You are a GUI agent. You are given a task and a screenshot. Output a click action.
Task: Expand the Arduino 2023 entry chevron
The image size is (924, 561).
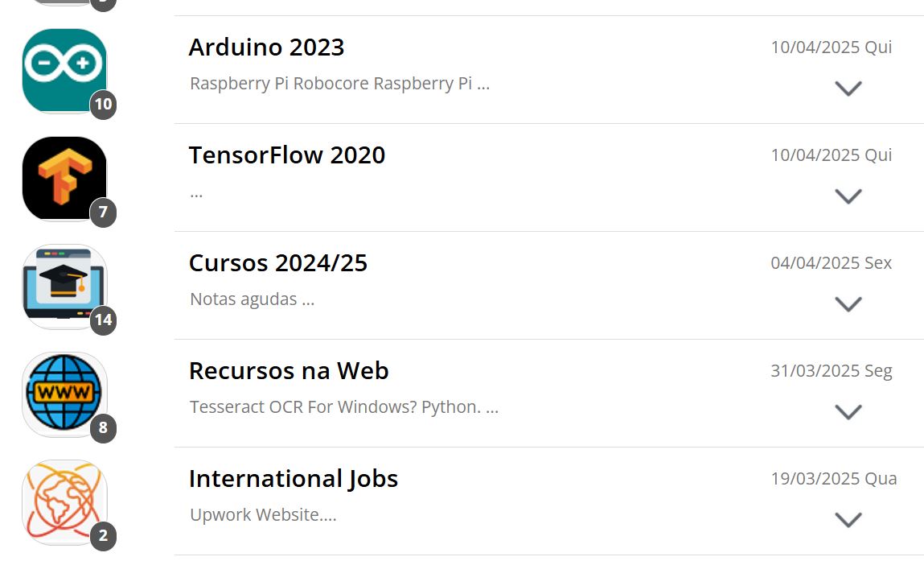(848, 89)
